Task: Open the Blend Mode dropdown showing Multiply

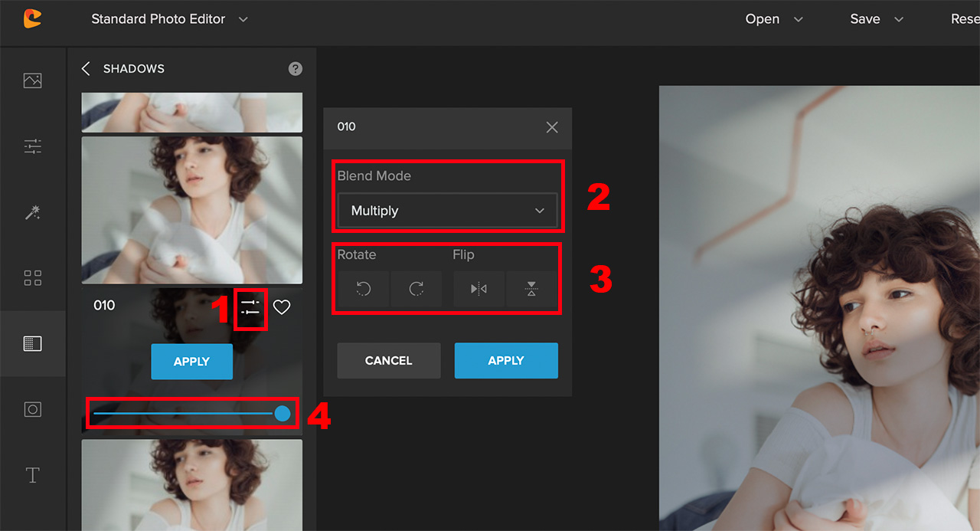Action: pos(447,210)
